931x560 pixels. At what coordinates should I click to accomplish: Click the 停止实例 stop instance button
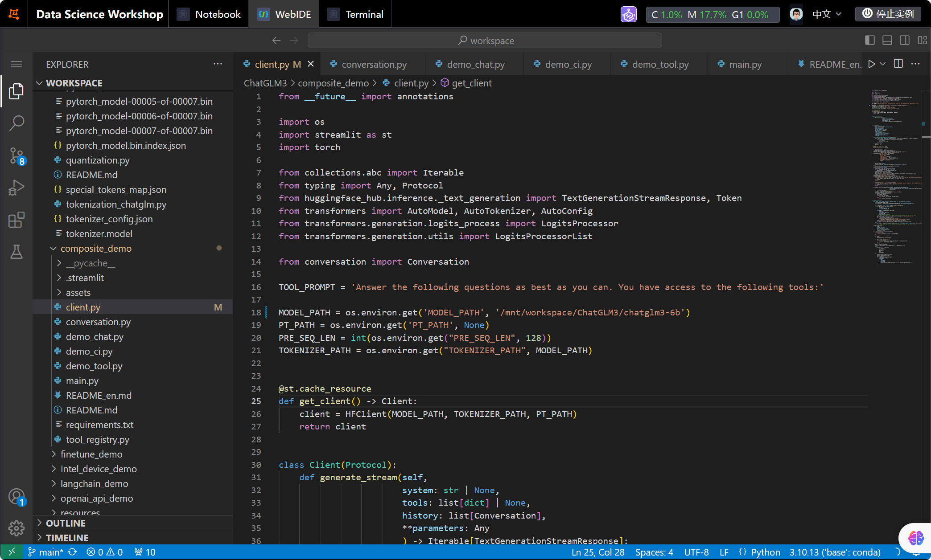click(888, 14)
